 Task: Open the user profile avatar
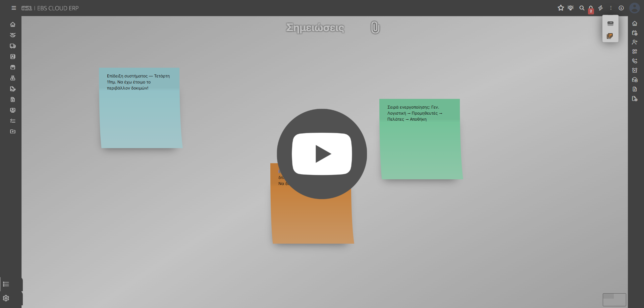(635, 8)
